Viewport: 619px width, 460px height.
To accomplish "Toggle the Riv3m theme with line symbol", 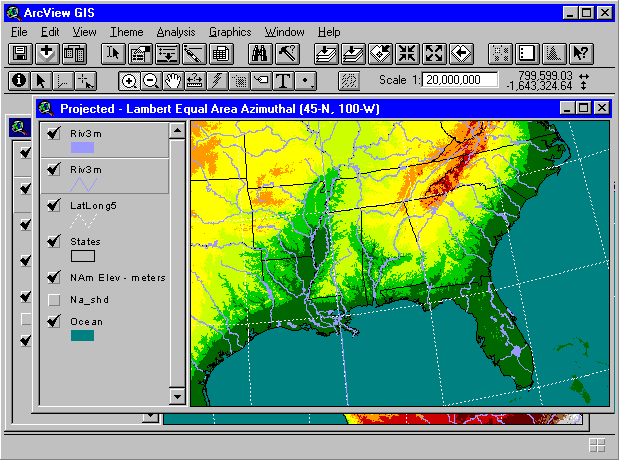I will [54, 169].
